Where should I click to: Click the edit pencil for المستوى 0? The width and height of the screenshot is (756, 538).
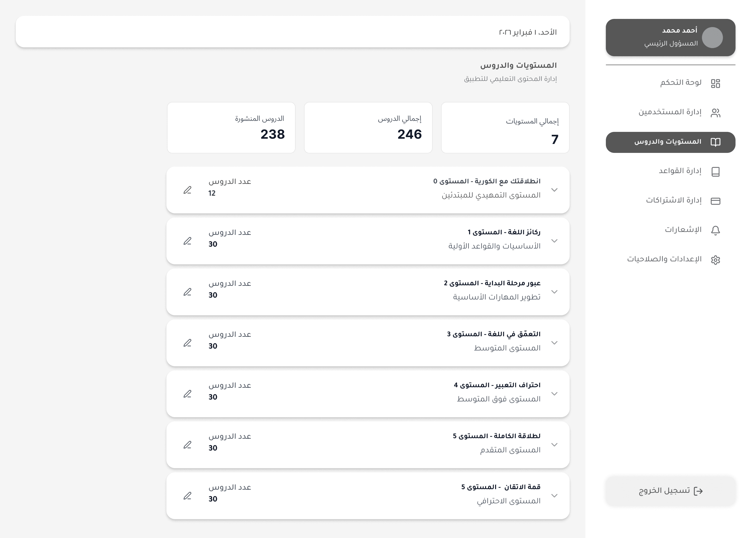(187, 190)
